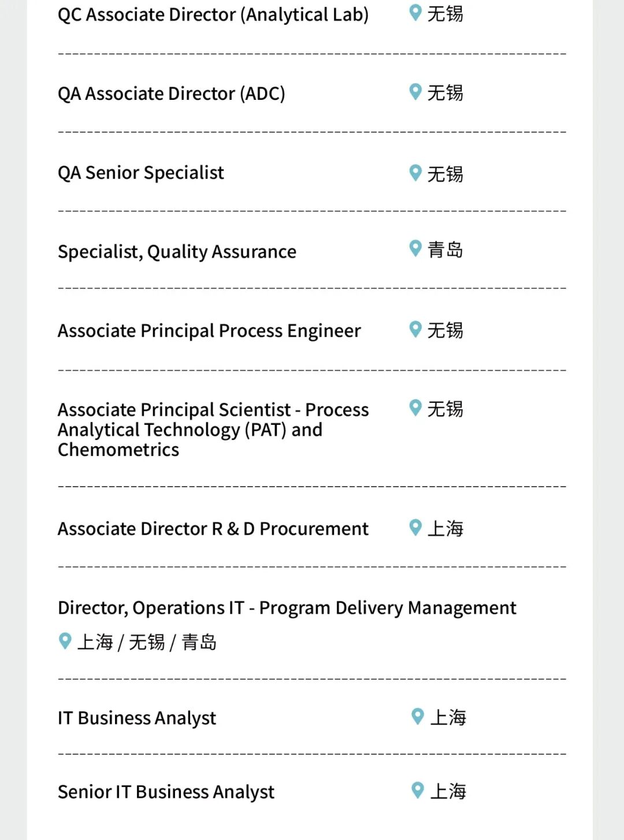Click location pin next to QA Senior Specialist
This screenshot has width=624, height=840.
(415, 173)
